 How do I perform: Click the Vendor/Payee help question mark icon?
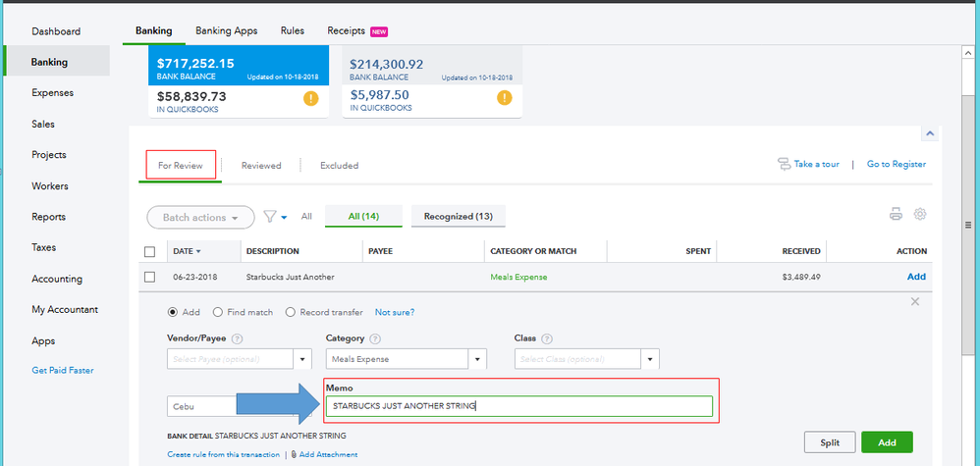tap(238, 338)
